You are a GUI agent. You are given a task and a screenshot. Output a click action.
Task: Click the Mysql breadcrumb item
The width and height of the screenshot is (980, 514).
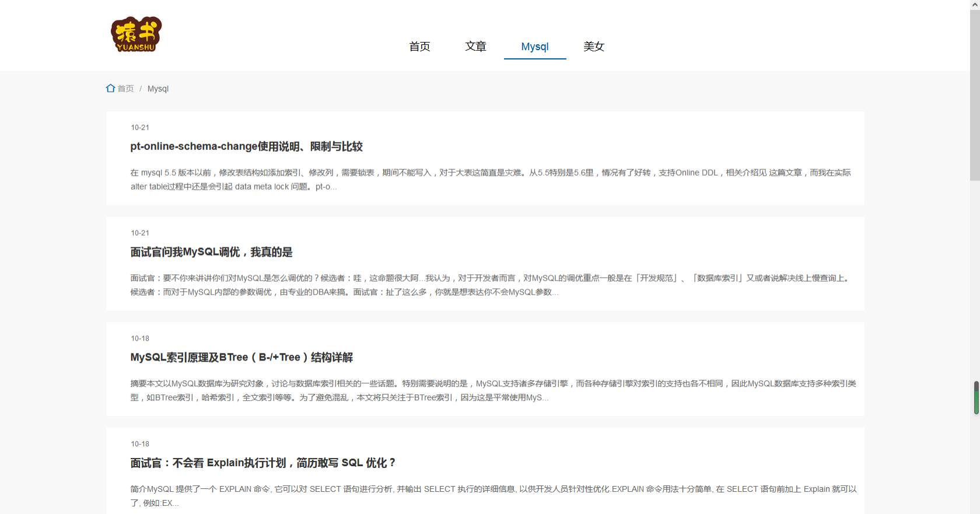[x=158, y=89]
